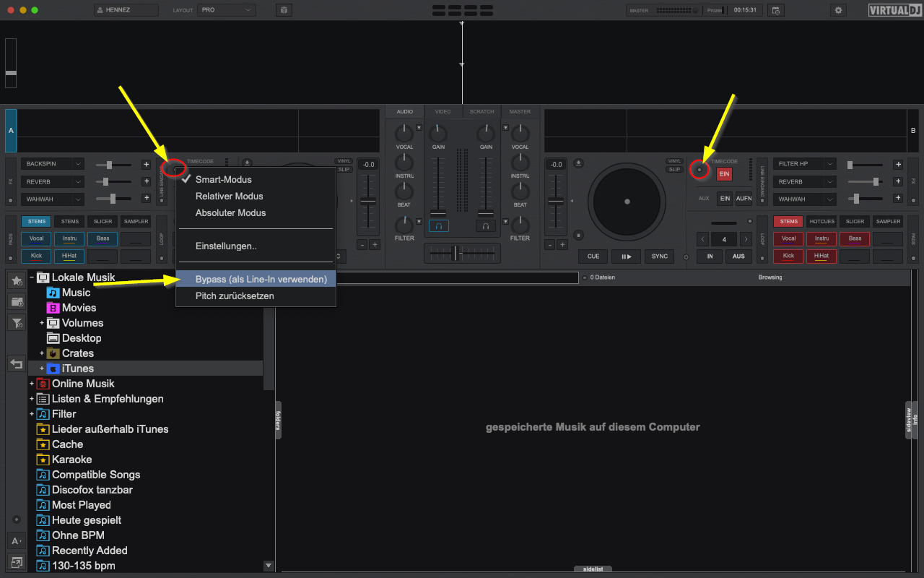
Task: Click play/pause on right deck
Action: (627, 256)
